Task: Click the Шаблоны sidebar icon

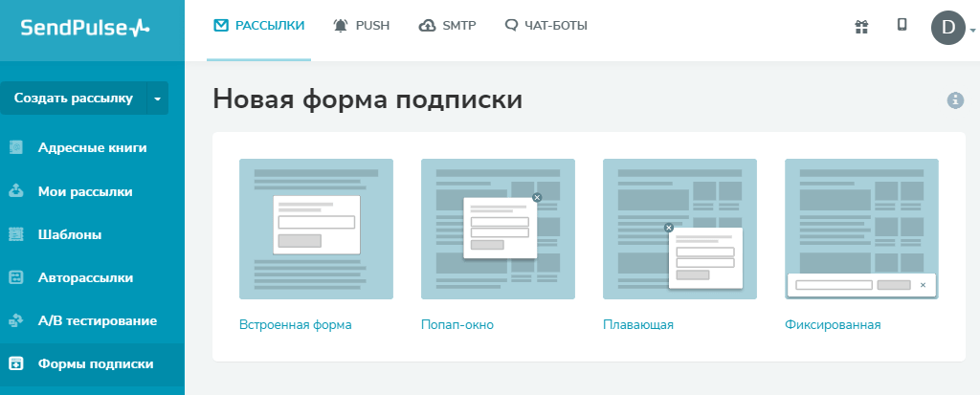Action: point(16,234)
